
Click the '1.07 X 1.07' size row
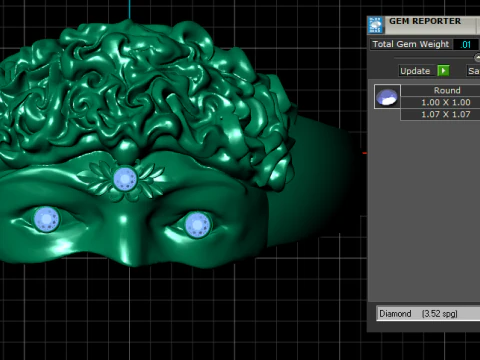(x=440, y=114)
